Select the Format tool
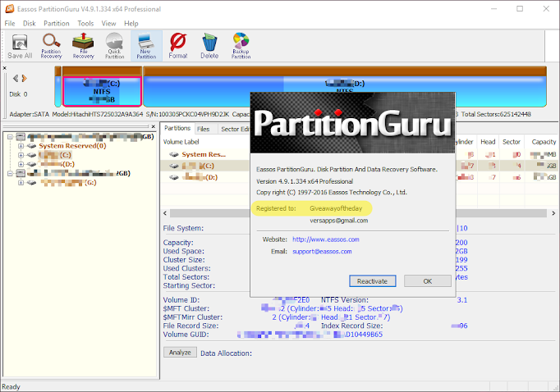560x392 pixels. point(178,47)
